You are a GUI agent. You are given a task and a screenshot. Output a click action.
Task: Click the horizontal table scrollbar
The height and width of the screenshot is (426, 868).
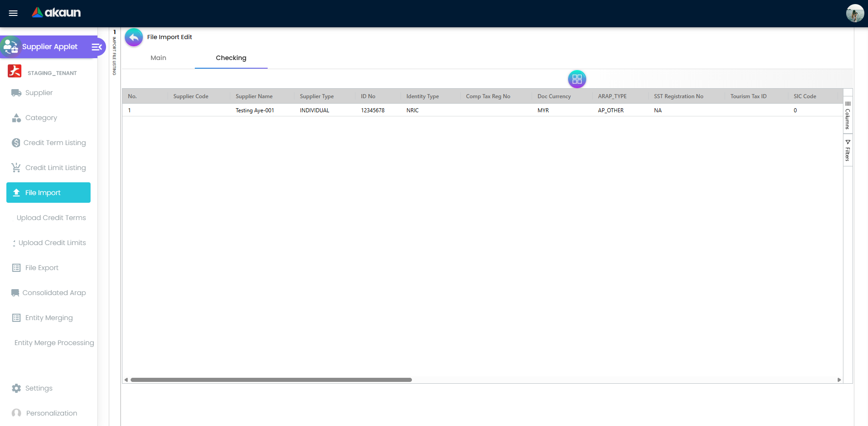pyautogui.click(x=271, y=380)
